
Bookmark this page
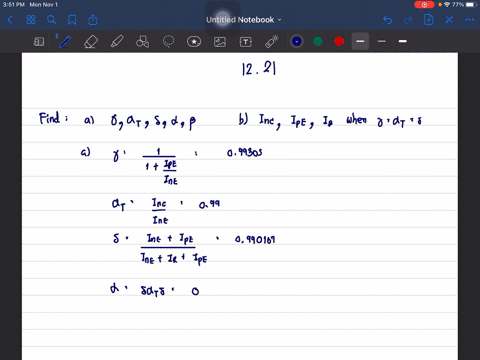click(72, 20)
